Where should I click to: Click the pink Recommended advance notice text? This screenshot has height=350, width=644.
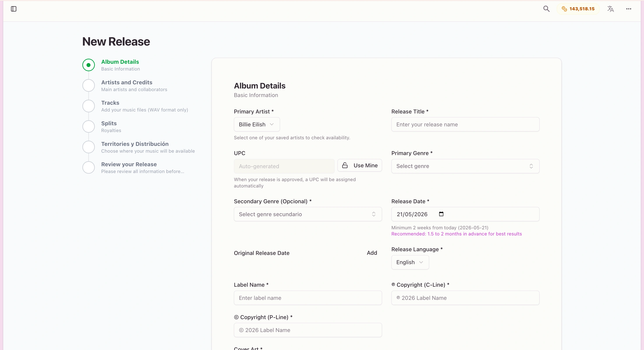456,234
